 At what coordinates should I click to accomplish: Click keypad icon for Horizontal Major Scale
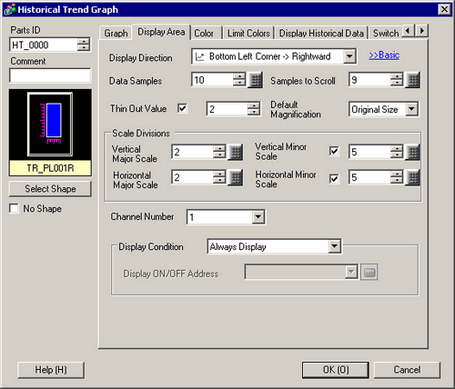(235, 178)
